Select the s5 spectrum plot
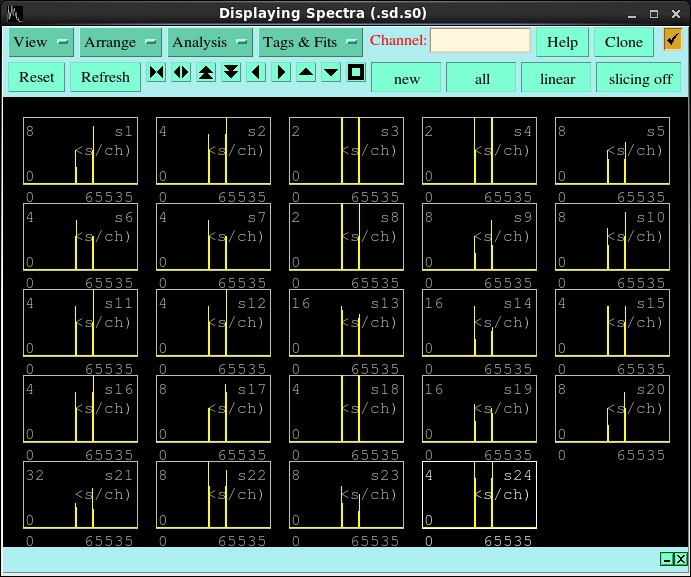This screenshot has width=691, height=577. click(x=613, y=151)
